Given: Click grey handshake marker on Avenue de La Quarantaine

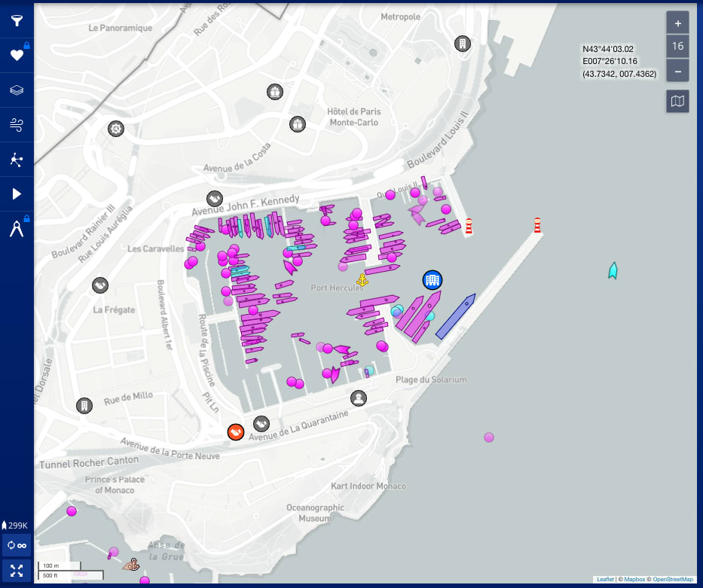Looking at the screenshot, I should pyautogui.click(x=261, y=423).
